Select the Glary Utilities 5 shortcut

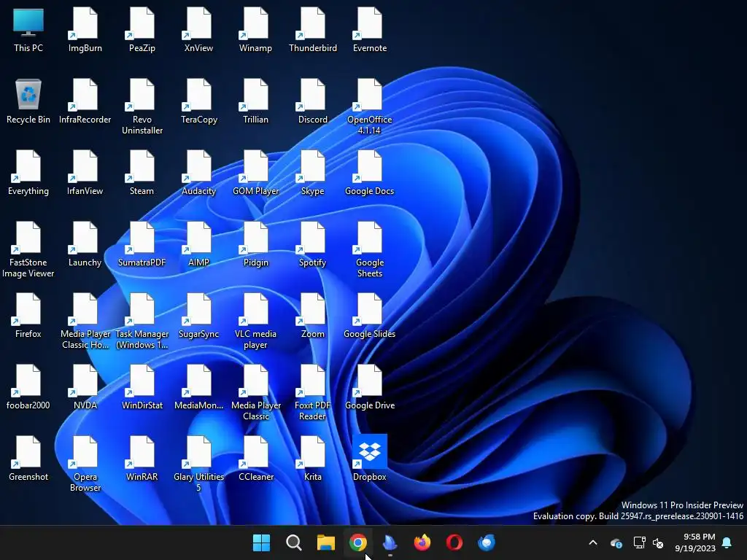(198, 464)
